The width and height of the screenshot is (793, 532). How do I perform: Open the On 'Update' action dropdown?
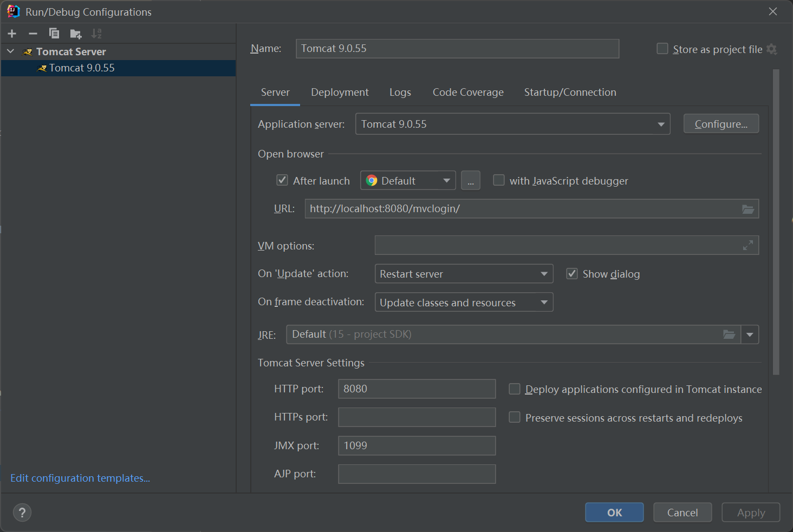click(464, 274)
